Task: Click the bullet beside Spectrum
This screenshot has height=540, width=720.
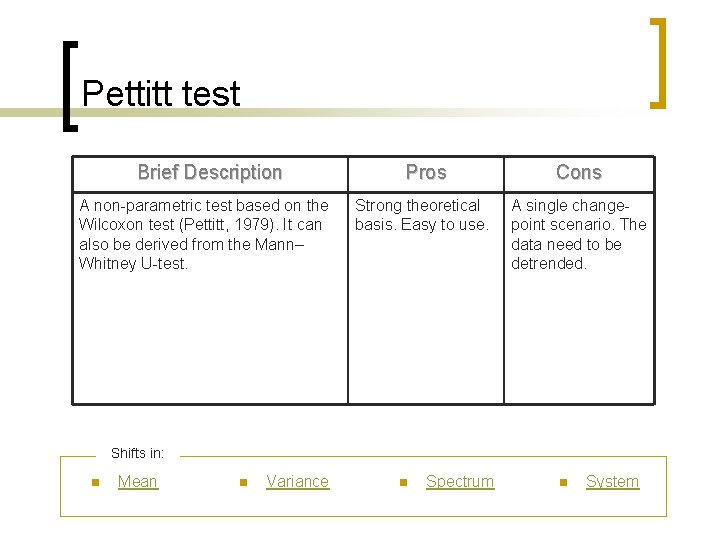Action: coord(403,483)
